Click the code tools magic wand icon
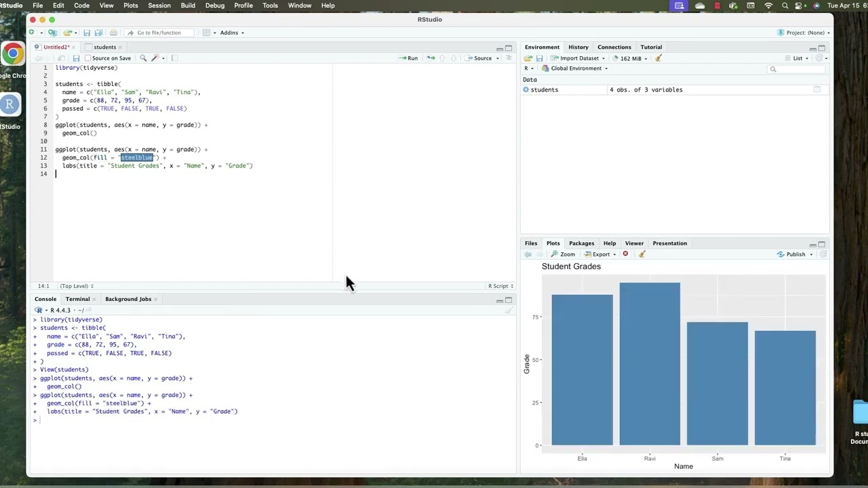Image resolution: width=868 pixels, height=488 pixels. 155,58
